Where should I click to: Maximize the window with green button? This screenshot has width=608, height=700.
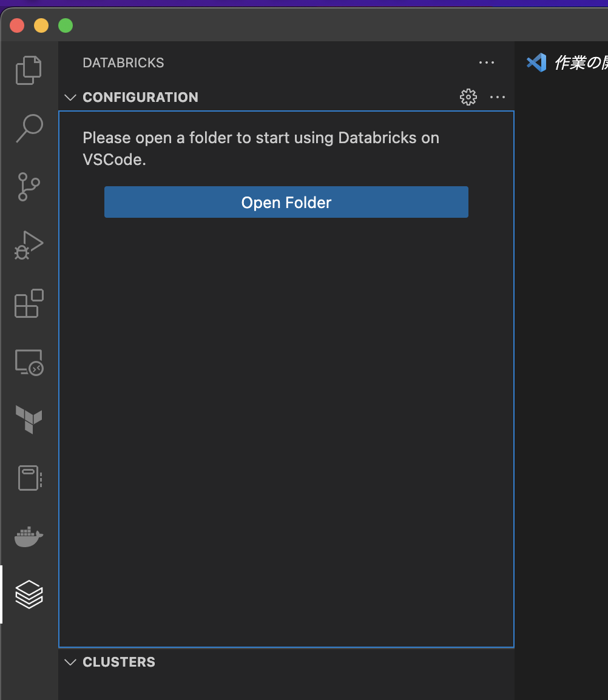[x=65, y=25]
